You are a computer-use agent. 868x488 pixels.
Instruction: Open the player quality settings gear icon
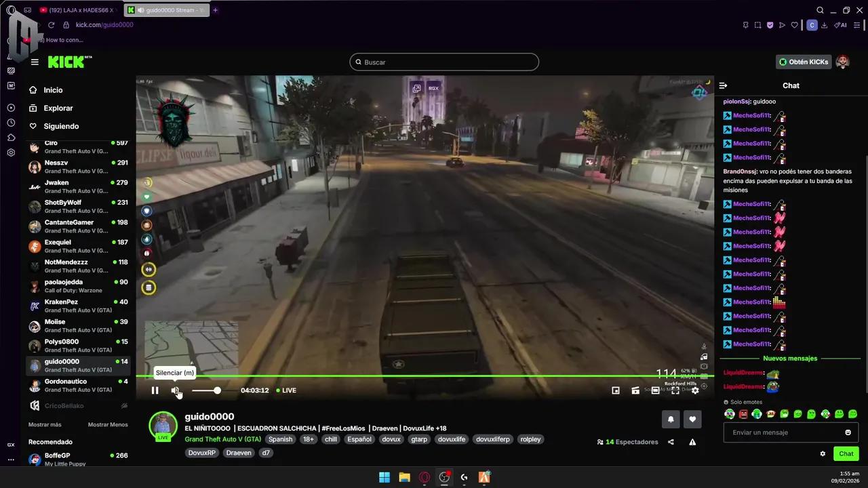pyautogui.click(x=695, y=390)
